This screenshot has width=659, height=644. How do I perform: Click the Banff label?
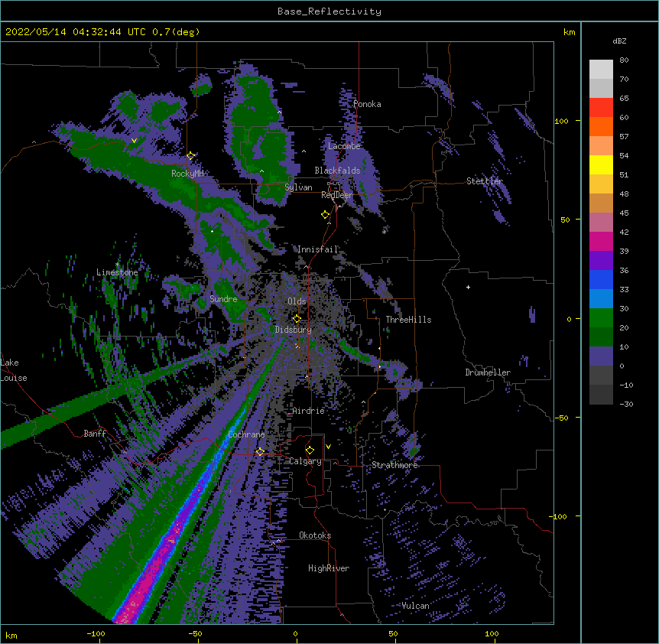[95, 434]
